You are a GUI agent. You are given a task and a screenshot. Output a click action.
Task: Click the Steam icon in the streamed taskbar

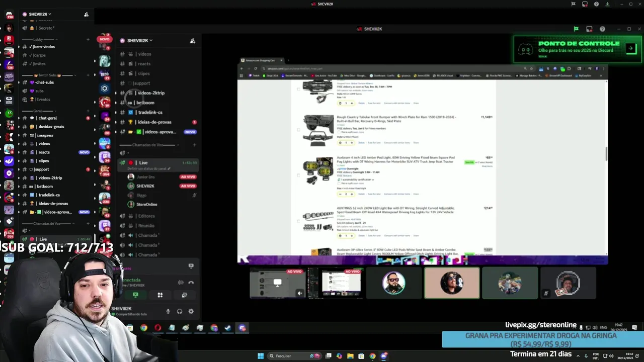pos(228,328)
